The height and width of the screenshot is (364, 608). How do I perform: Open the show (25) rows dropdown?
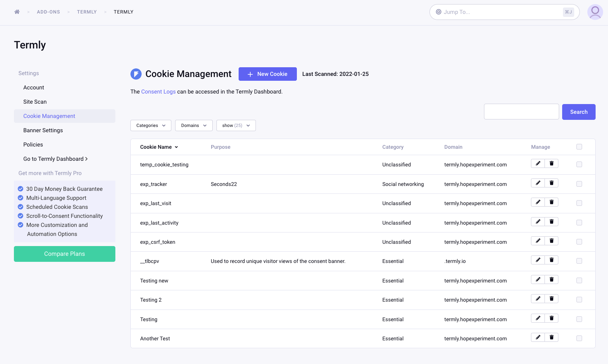(236, 125)
